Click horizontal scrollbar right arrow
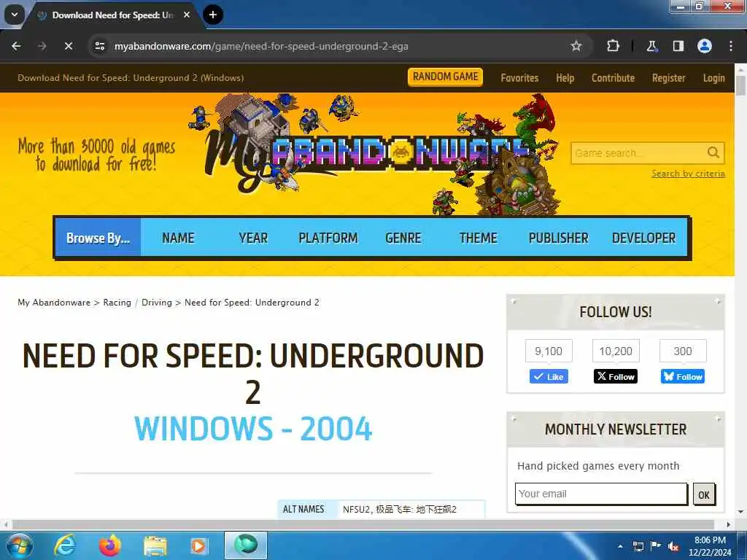 729,524
